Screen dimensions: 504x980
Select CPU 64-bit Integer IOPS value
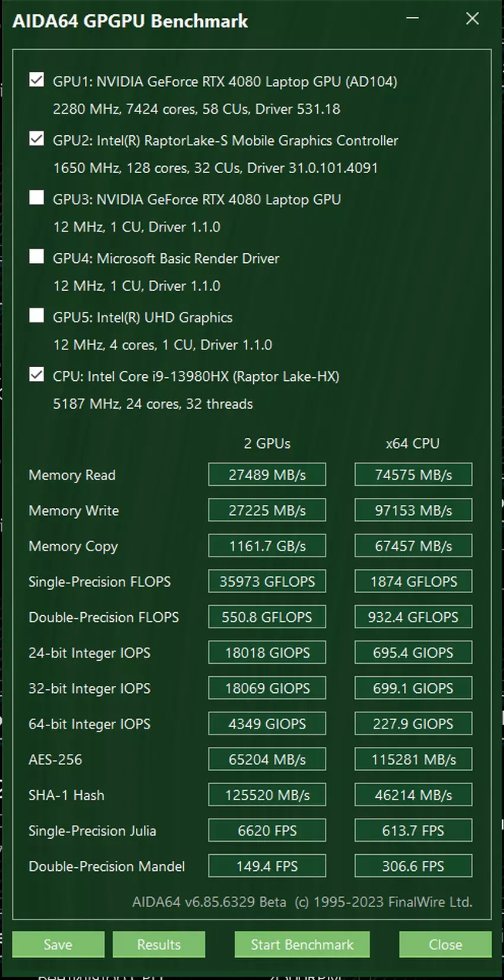tap(413, 724)
